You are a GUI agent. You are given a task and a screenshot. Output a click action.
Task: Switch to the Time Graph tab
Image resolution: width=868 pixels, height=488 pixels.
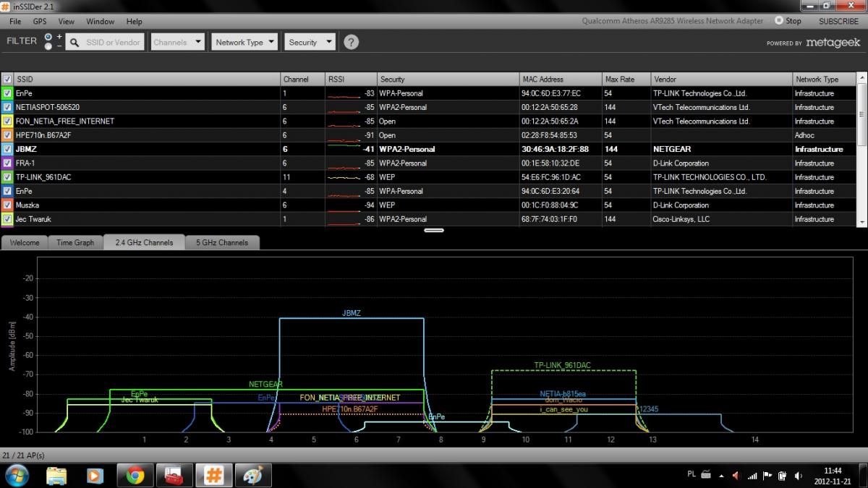[x=75, y=243]
